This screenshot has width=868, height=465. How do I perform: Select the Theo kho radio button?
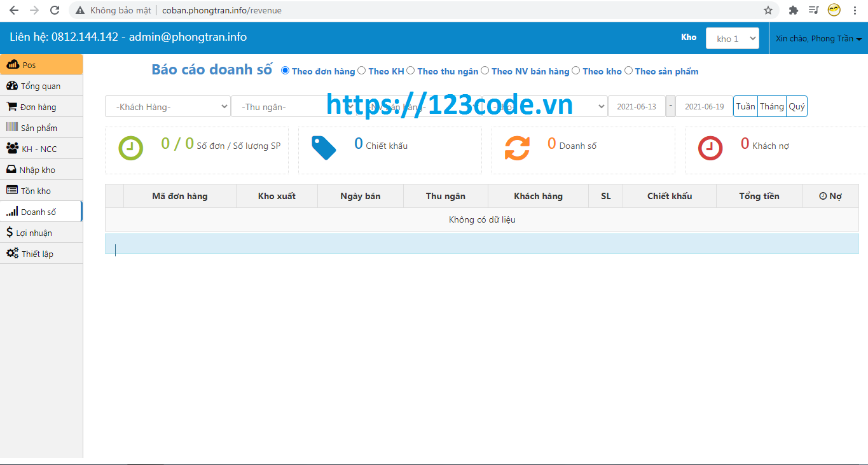[x=576, y=71]
